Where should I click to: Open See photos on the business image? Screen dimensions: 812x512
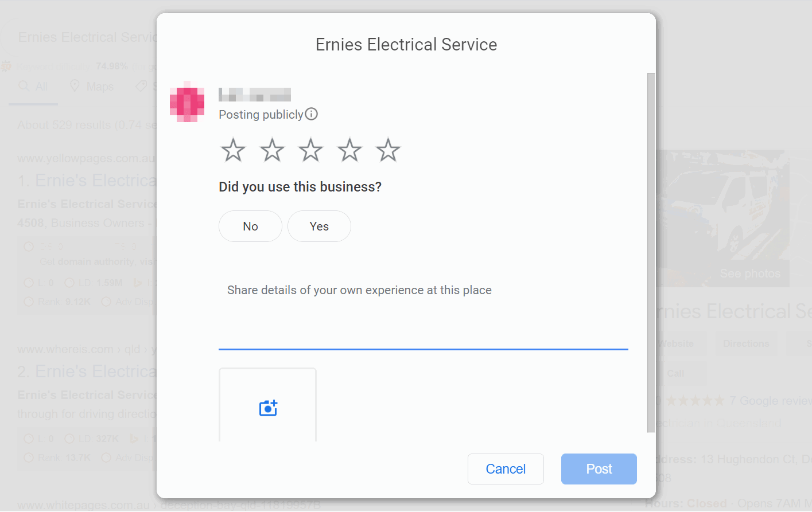click(x=749, y=274)
